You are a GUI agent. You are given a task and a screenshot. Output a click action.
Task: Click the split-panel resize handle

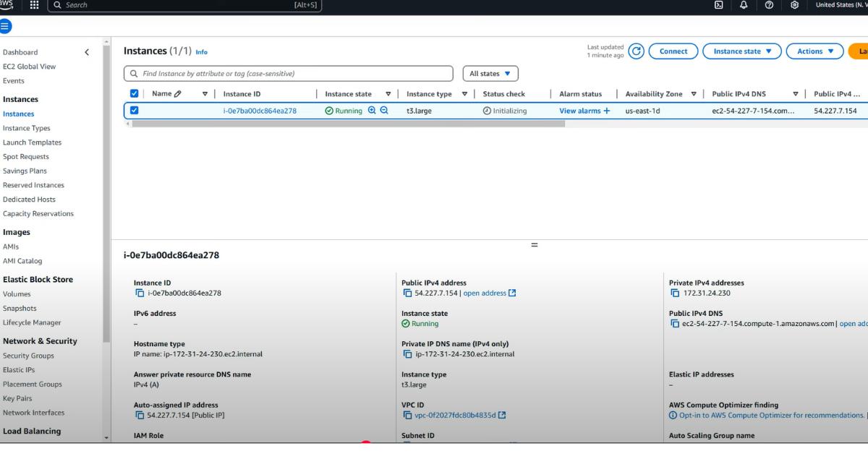point(535,245)
